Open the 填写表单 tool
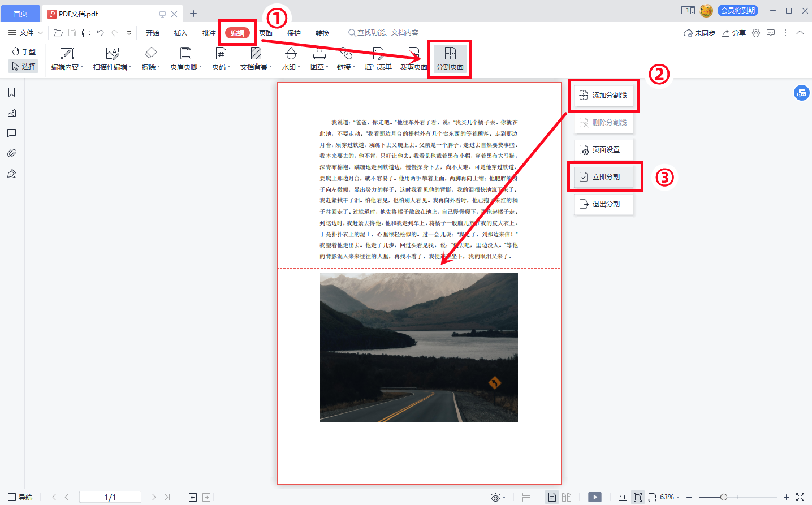 (x=377, y=59)
